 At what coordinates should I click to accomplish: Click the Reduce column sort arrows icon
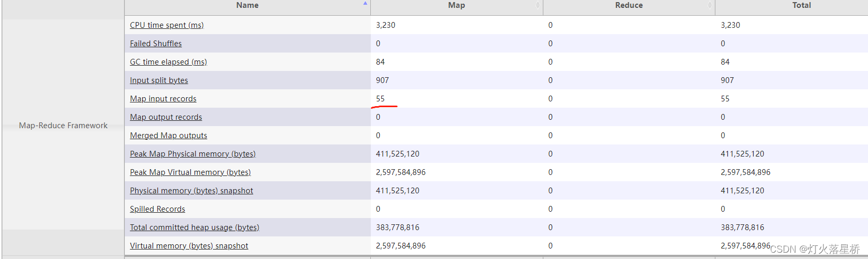coord(710,5)
